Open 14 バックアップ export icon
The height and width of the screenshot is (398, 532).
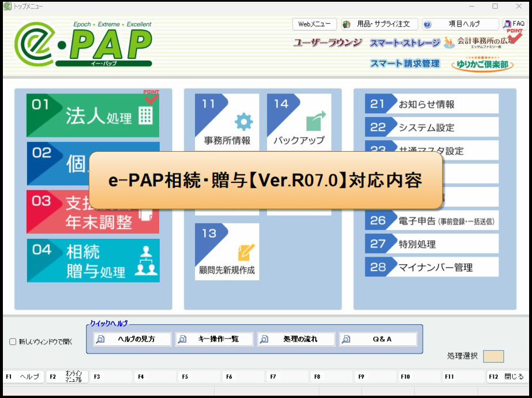click(x=316, y=121)
